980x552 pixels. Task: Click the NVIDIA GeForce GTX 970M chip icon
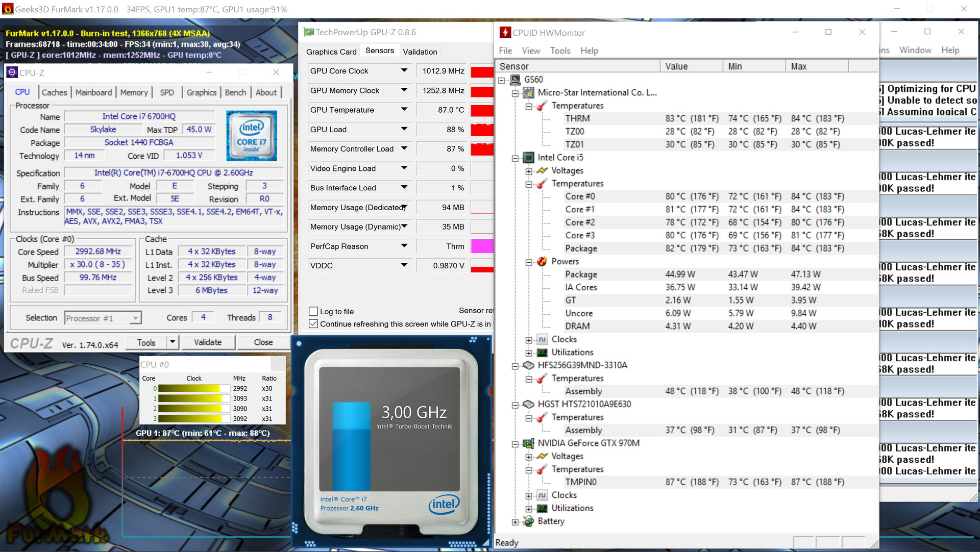point(528,443)
